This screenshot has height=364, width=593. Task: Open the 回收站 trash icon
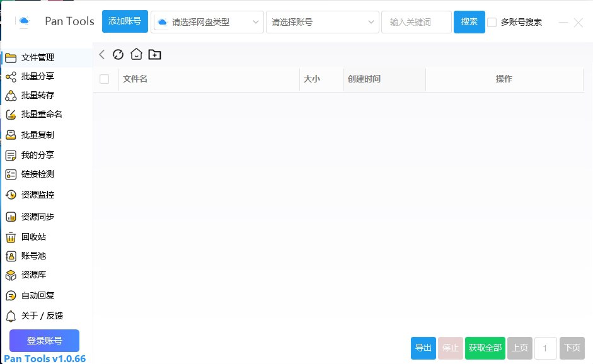[x=12, y=237]
